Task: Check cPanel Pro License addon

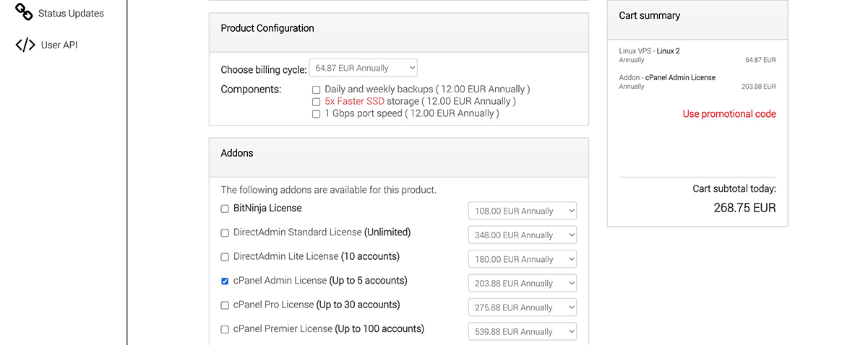Action: click(225, 305)
